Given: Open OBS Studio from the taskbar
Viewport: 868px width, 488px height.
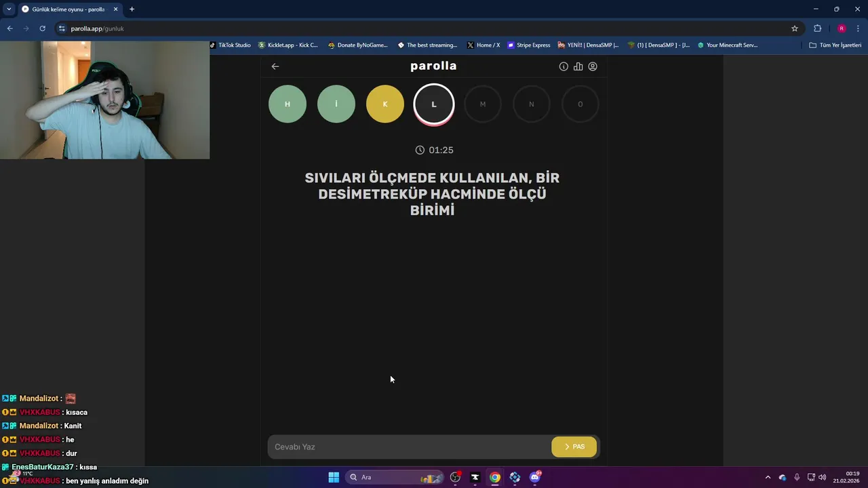Looking at the screenshot, I should [456, 477].
